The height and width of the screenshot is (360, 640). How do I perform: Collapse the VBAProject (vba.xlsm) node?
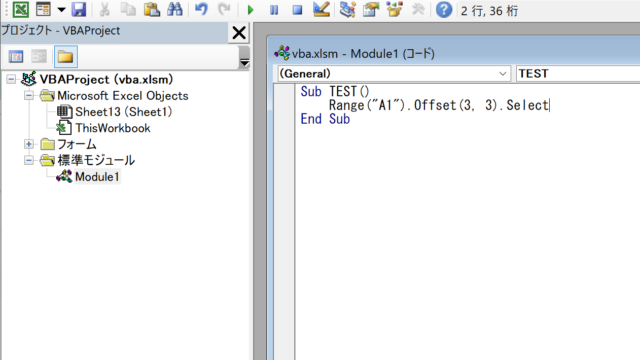(x=11, y=79)
